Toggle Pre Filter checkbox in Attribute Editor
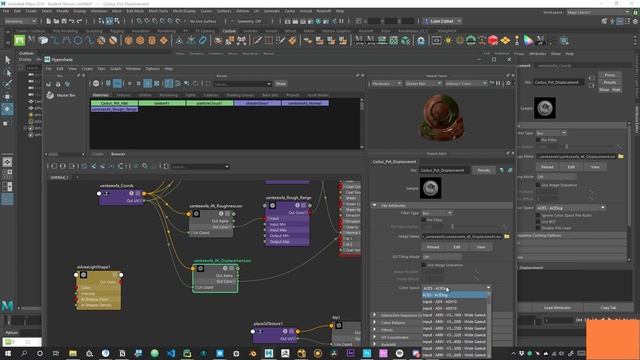Screen dimensions: 640x360 (538, 140)
